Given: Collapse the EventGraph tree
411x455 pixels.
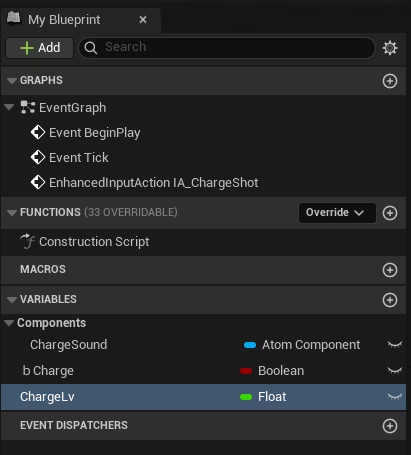Looking at the screenshot, I should click(x=9, y=107).
